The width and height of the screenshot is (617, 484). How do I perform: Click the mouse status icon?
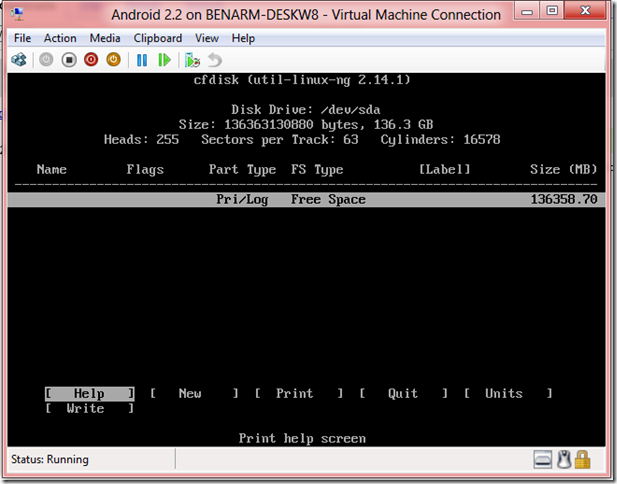point(563,460)
